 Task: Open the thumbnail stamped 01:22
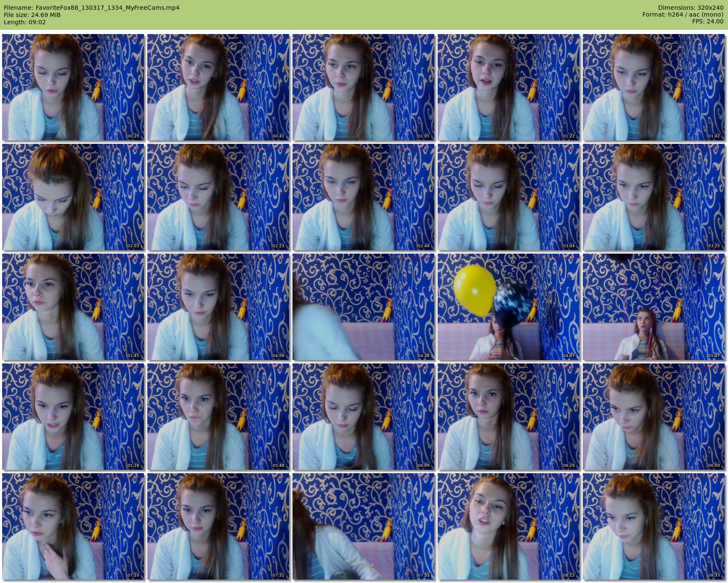(508, 87)
